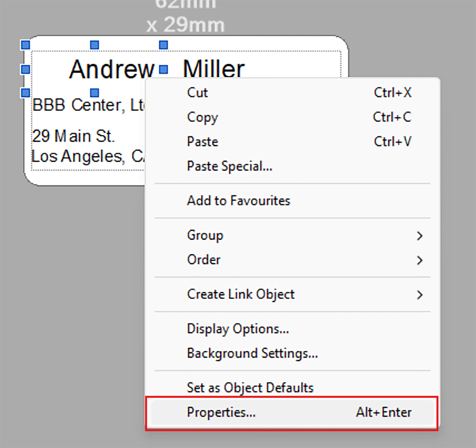Viewport: 476px width, 448px height.
Task: Click the middle-right handle beside Andrew
Action: click(164, 69)
